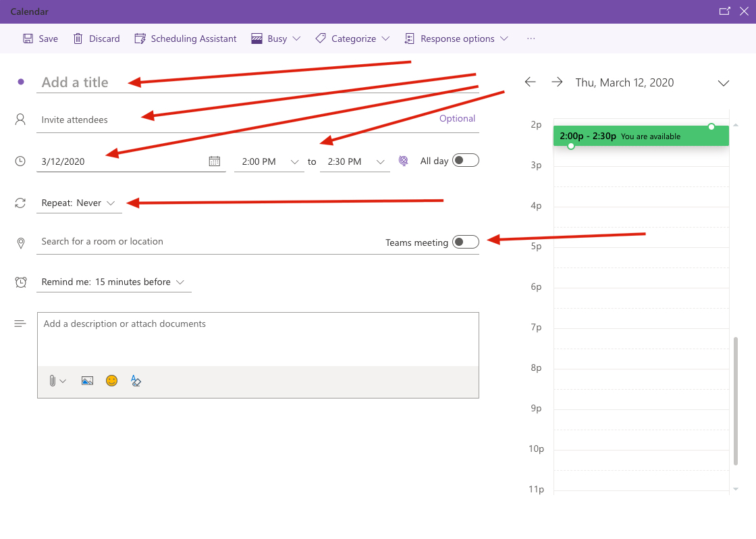This screenshot has height=539, width=756.
Task: Click the Save floppy disk icon
Action: pyautogui.click(x=28, y=38)
